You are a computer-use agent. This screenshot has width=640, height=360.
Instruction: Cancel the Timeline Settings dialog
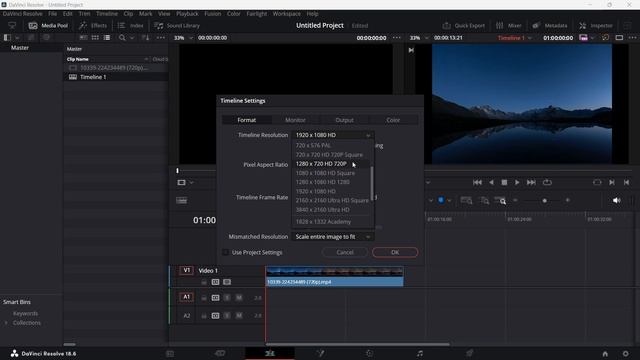(x=345, y=252)
